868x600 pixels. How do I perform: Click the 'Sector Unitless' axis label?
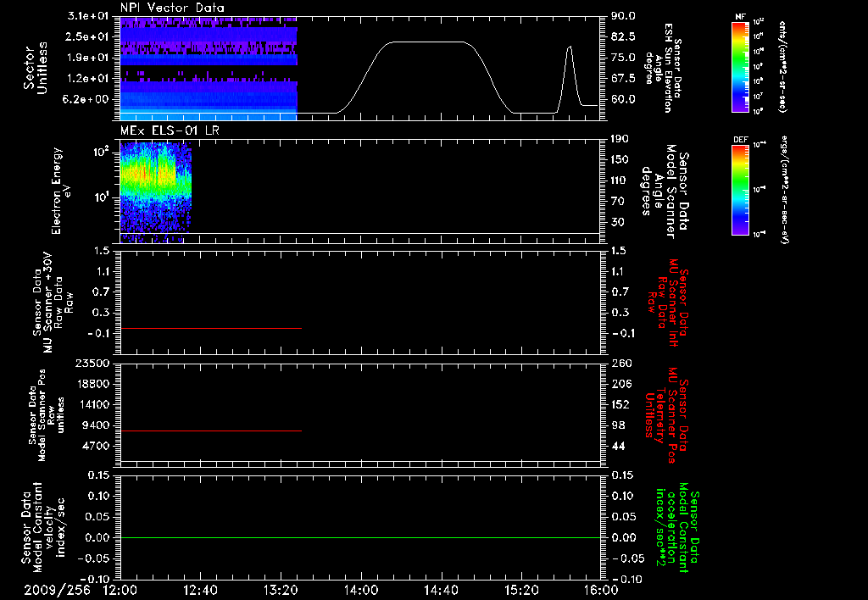[36, 68]
